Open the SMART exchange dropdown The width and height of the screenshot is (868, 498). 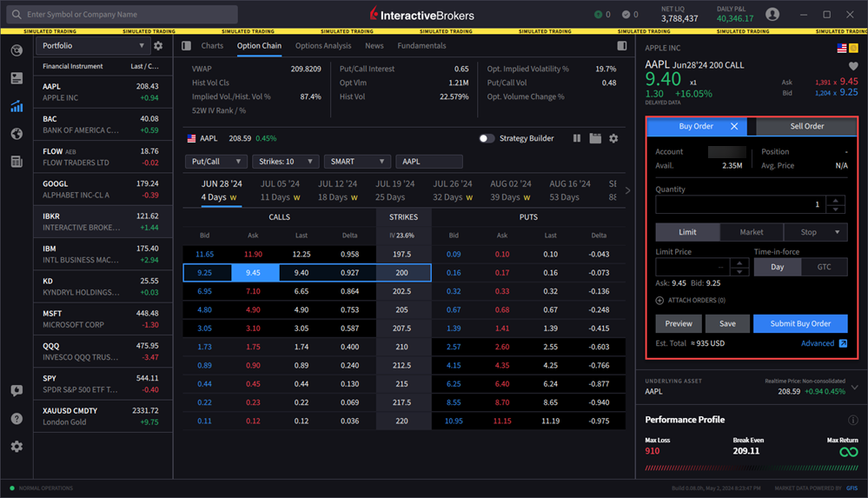pyautogui.click(x=357, y=161)
